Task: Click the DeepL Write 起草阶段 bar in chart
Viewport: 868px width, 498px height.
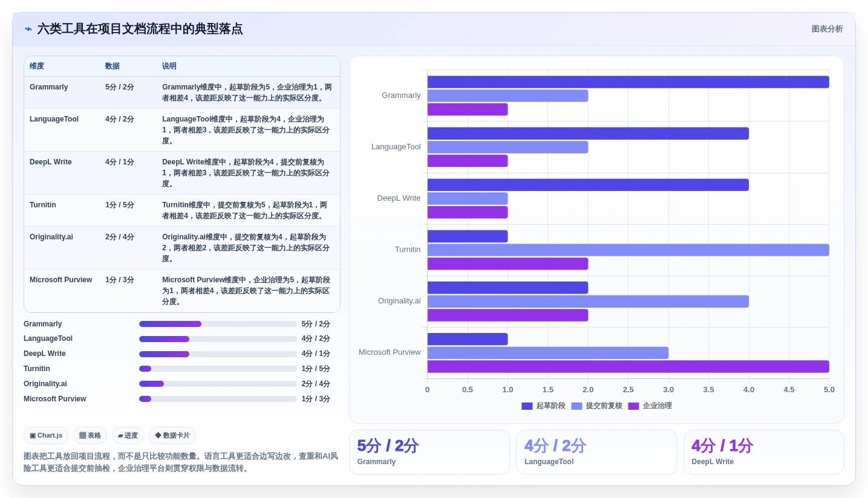Action: 588,185
